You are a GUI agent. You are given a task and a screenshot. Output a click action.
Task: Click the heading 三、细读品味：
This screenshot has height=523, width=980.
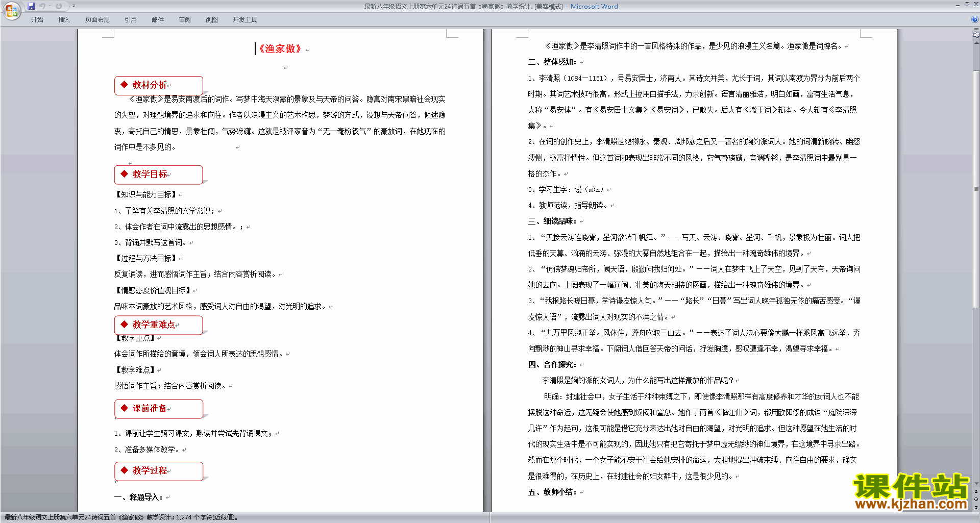click(553, 221)
